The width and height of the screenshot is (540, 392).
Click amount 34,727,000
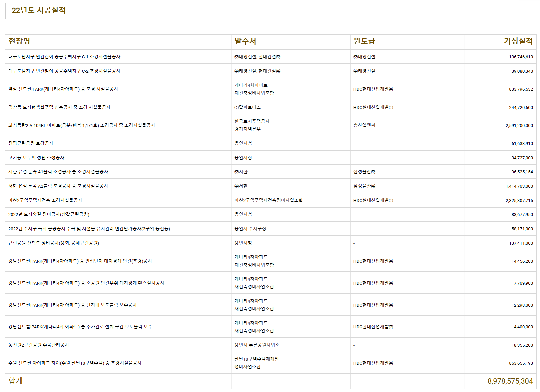[522, 158]
